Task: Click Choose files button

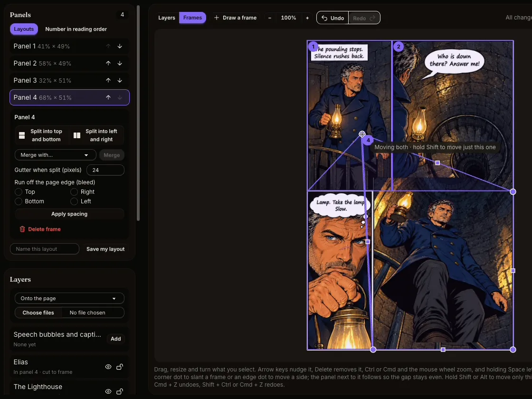Action: [38, 313]
